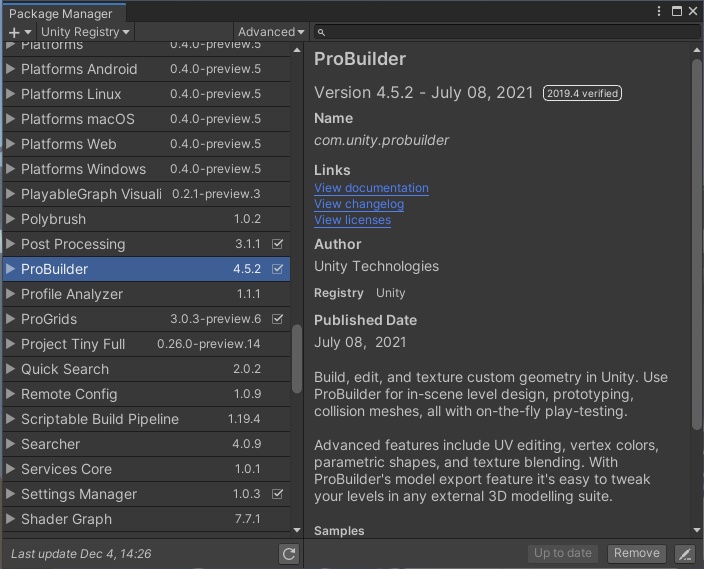This screenshot has width=704, height=569.
Task: Click Shader Graph version 7.7.1
Action: pyautogui.click(x=247, y=519)
